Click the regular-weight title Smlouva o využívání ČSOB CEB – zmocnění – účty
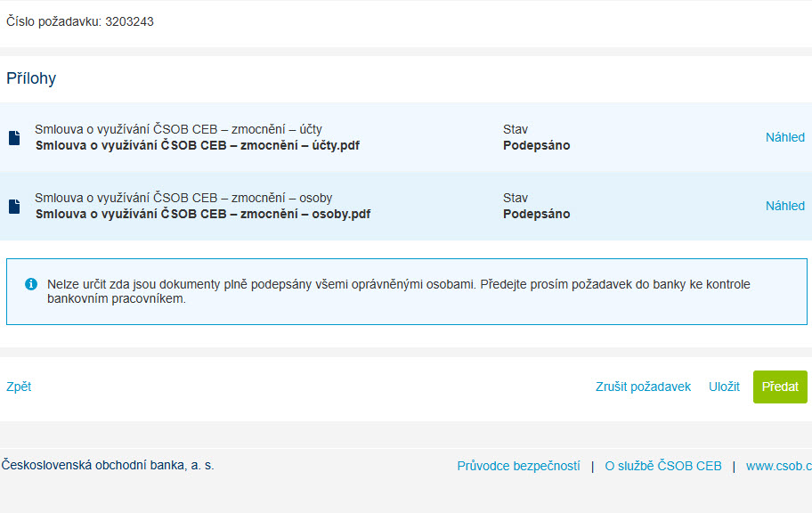This screenshot has height=513, width=812. (178, 129)
